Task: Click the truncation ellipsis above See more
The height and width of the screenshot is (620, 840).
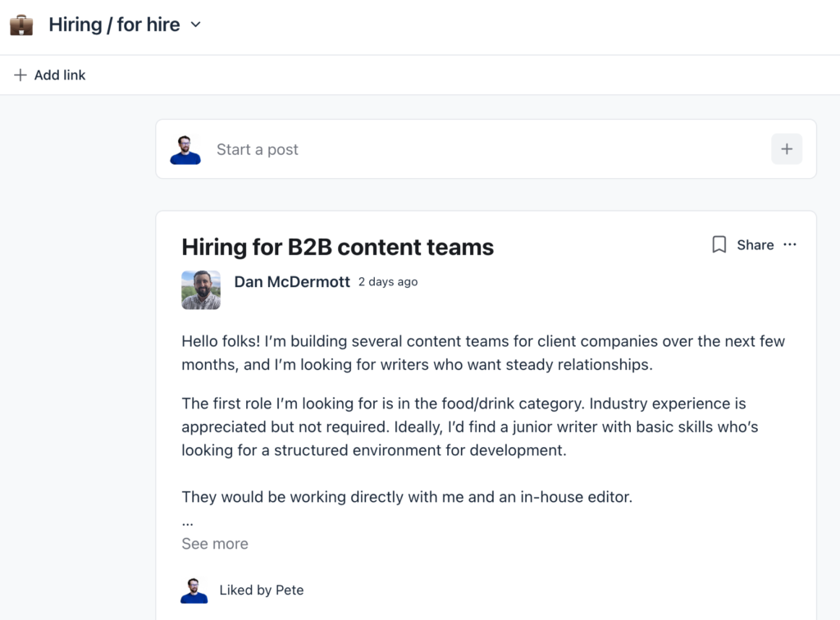Action: [187, 521]
